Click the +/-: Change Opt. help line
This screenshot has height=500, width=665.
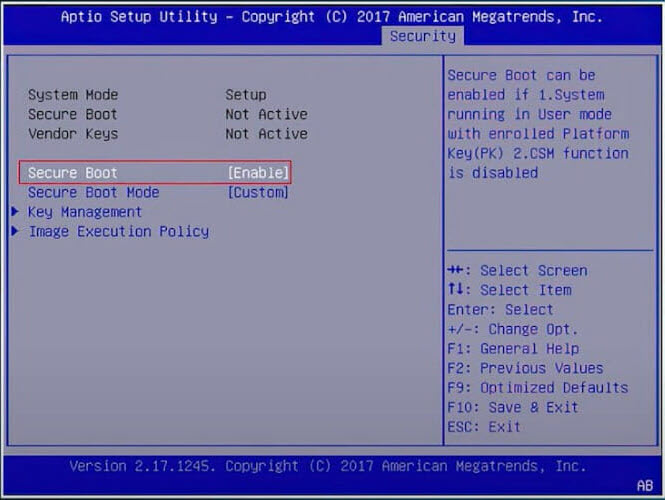click(512, 329)
